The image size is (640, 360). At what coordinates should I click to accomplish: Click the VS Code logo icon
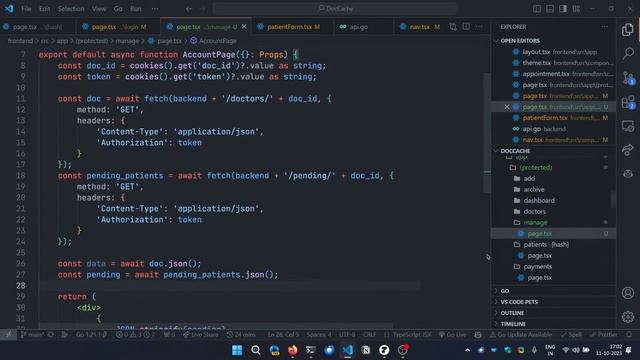9,9
